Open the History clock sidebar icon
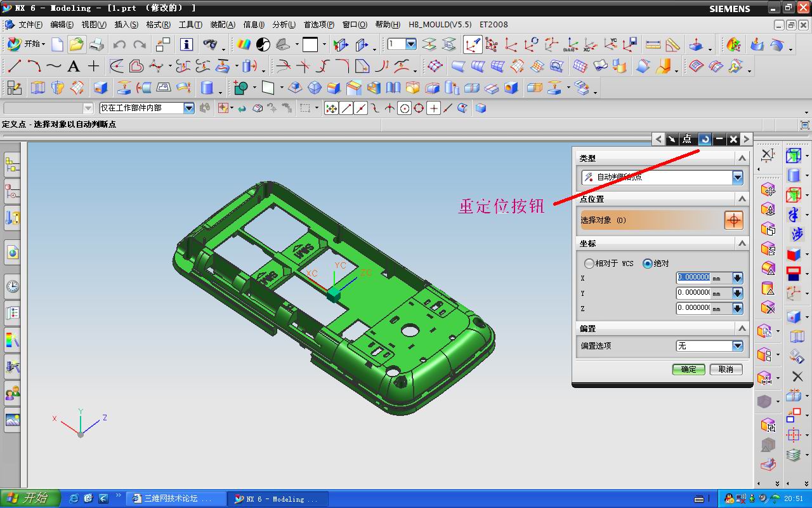The width and height of the screenshot is (812, 508). tap(12, 286)
